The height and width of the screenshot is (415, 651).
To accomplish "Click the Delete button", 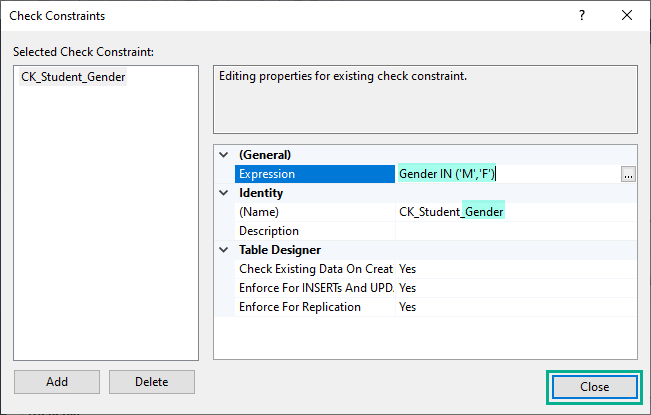I will click(152, 382).
